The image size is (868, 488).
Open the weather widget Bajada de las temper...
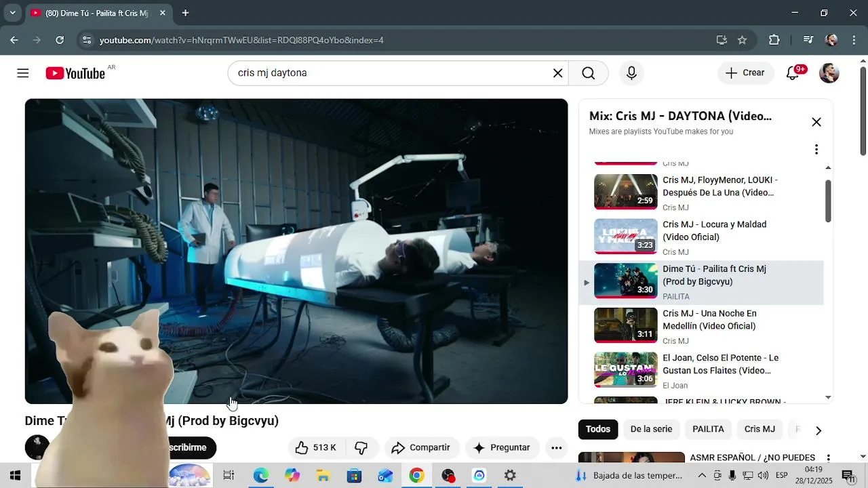pyautogui.click(x=629, y=475)
